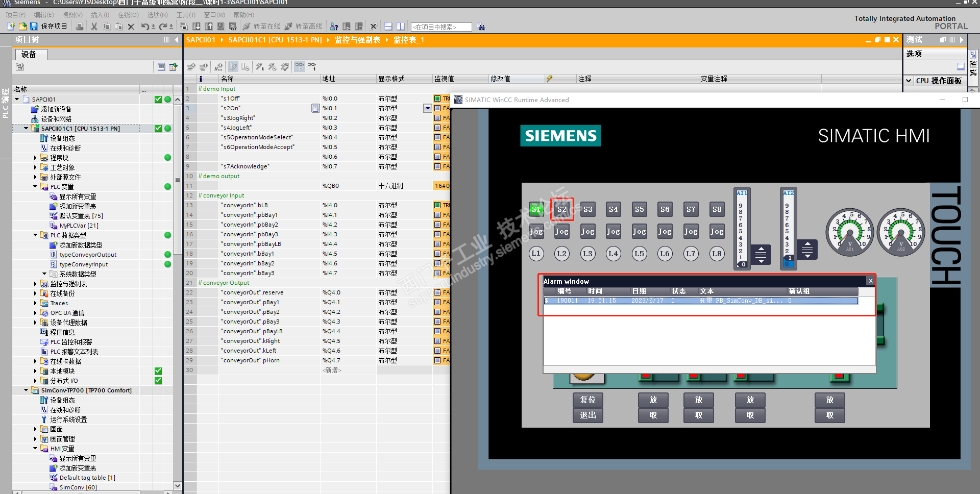Open the 编辑(E) menu

[44, 15]
